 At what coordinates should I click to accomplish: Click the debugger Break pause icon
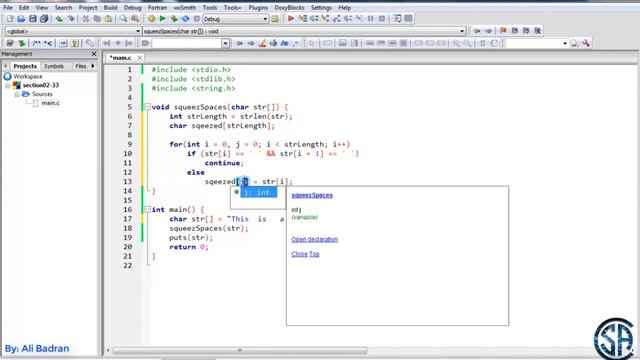tap(371, 19)
